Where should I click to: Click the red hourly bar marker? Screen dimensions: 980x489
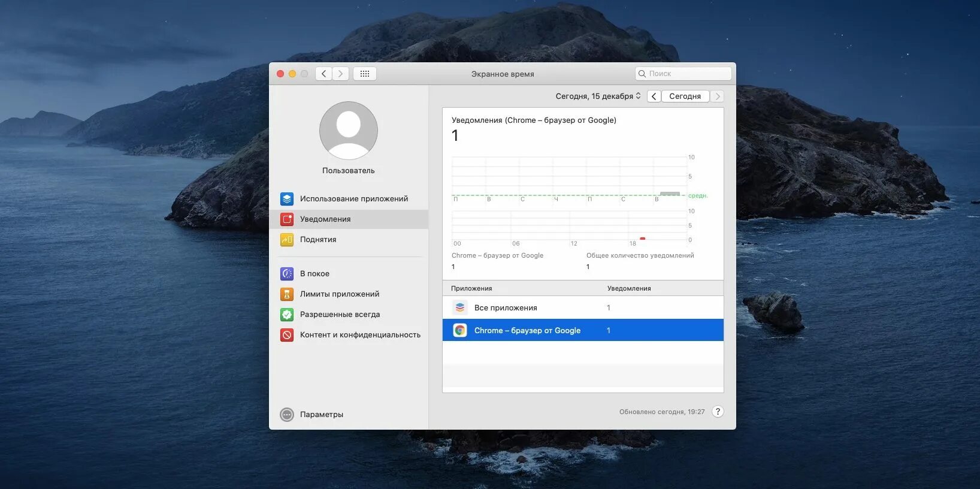pyautogui.click(x=642, y=239)
